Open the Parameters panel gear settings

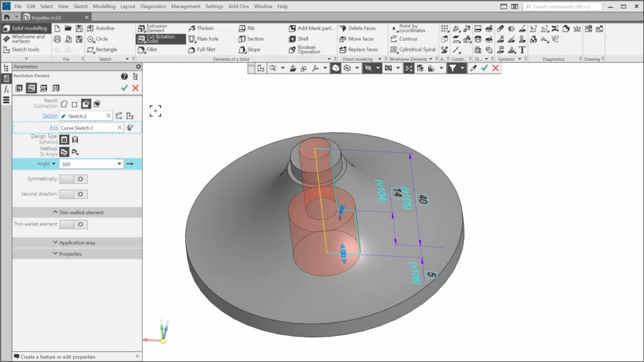[x=139, y=67]
